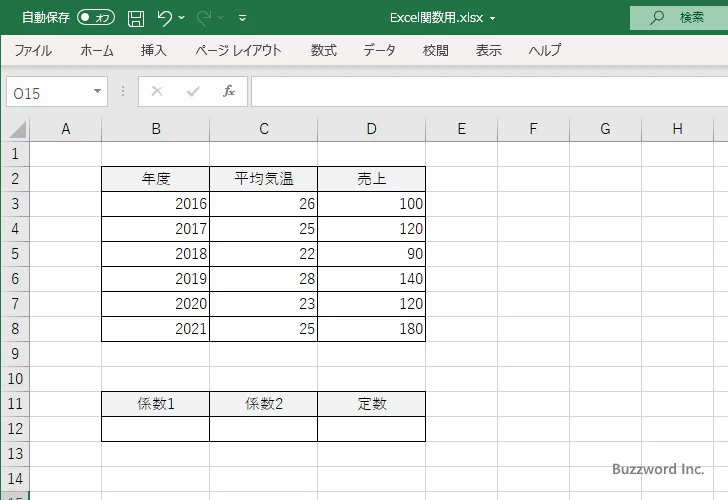The image size is (728, 500).
Task: Click the Undo arrow icon
Action: [164, 18]
